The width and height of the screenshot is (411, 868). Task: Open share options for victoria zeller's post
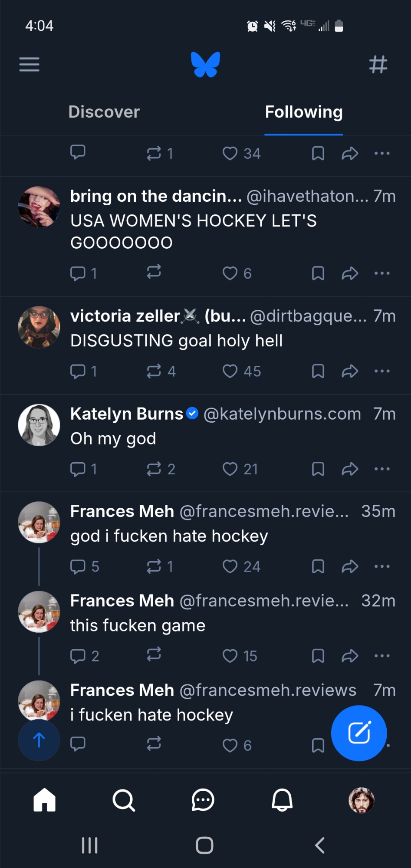pos(350,371)
